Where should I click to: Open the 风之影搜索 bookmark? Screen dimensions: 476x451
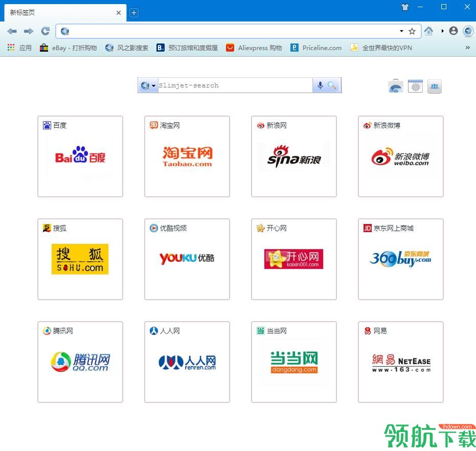point(127,48)
